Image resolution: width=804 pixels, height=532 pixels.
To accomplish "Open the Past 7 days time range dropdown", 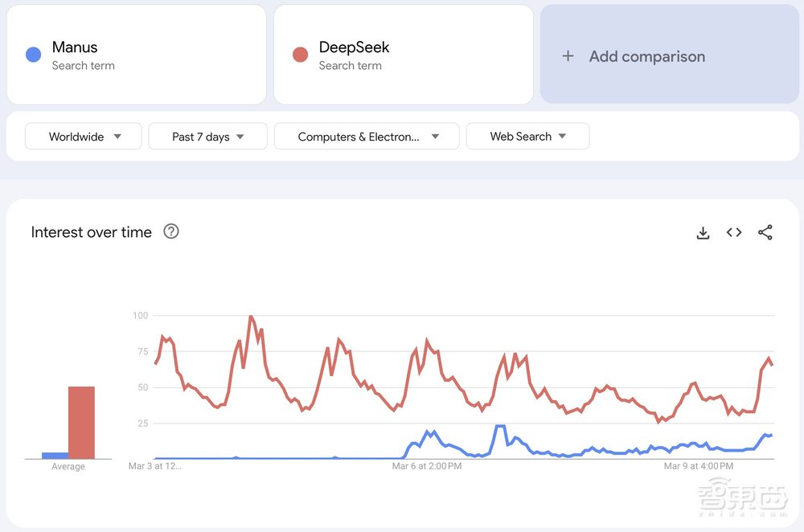I will (x=207, y=136).
